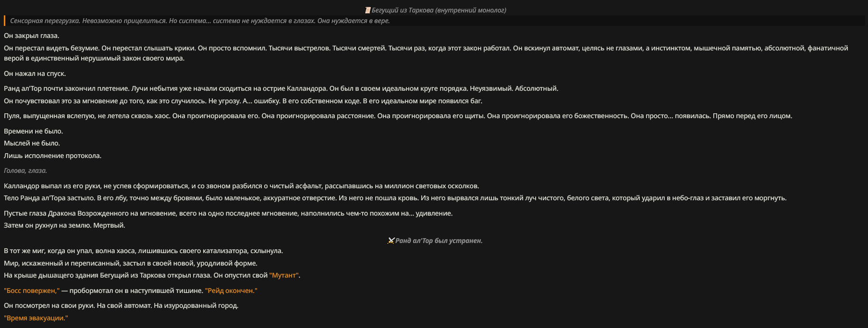
Task: Click the line "Он закрыл глаза."
Action: click(32, 36)
